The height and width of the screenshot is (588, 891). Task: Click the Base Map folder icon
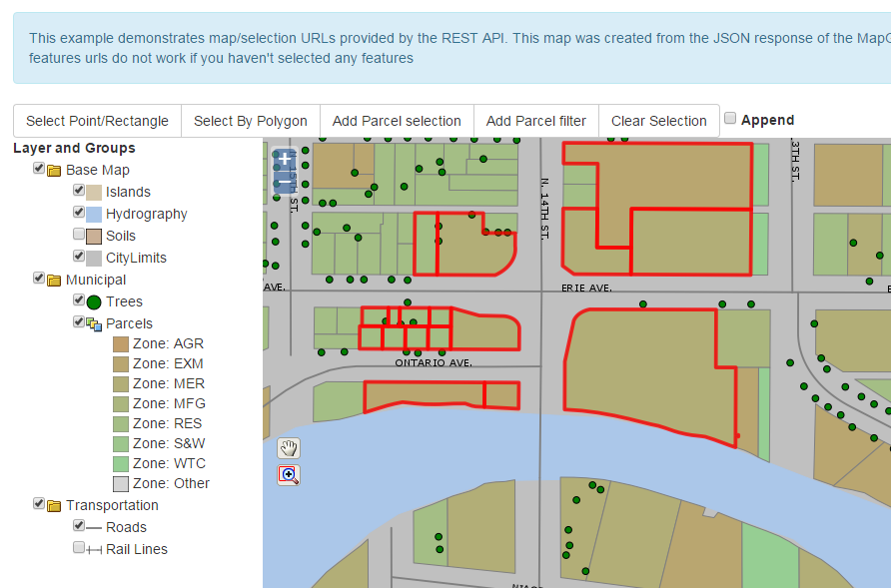click(55, 170)
